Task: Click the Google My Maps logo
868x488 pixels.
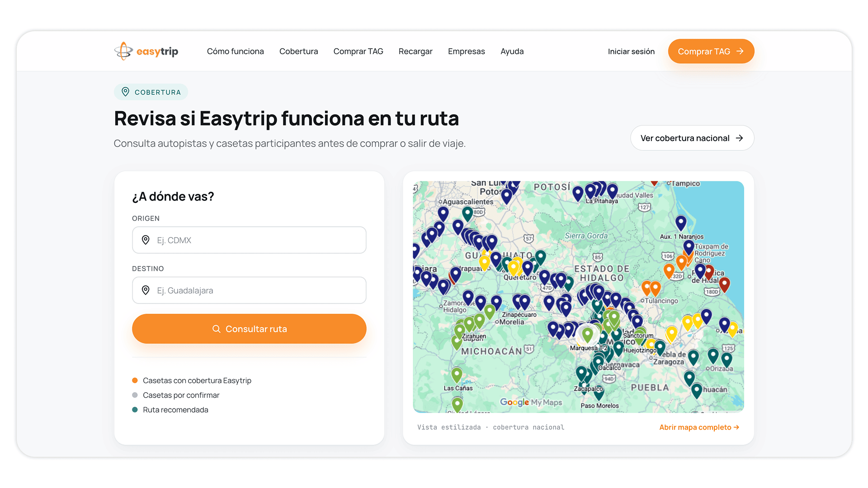Action: coord(531,402)
